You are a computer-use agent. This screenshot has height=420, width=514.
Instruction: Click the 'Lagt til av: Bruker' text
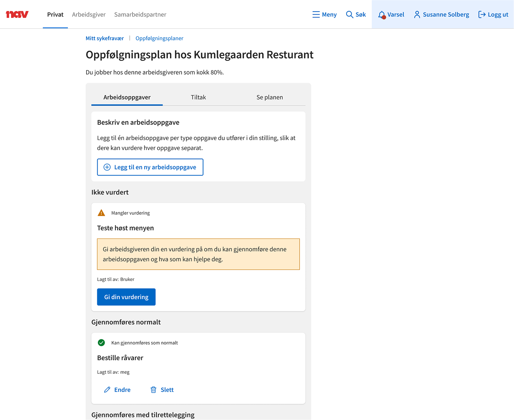116,279
